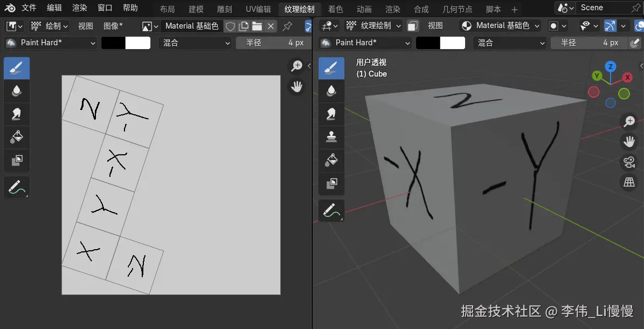Open the 混合 blend mode dropdown in image editor
This screenshot has width=644, height=329.
(x=195, y=43)
